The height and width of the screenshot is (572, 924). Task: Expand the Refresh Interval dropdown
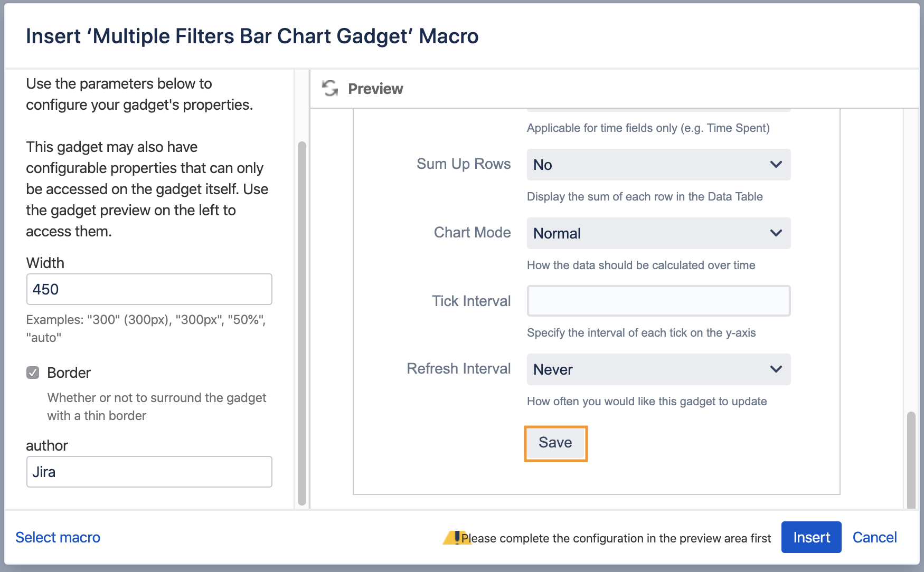point(658,369)
